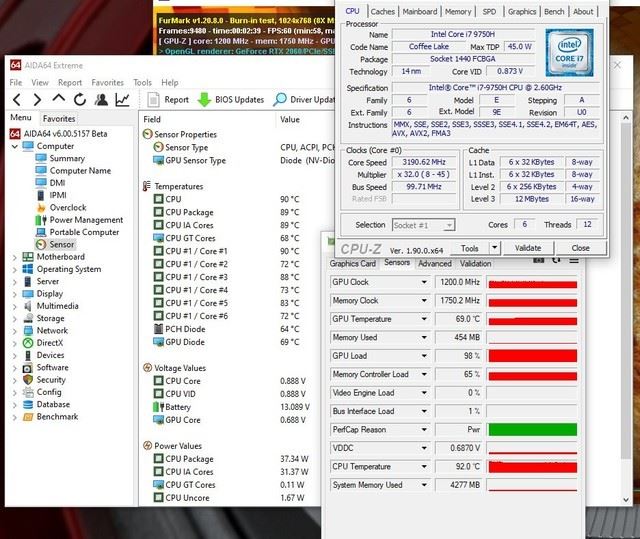The width and height of the screenshot is (640, 539).
Task: Expand the Motherboard tree node
Action: 15,257
